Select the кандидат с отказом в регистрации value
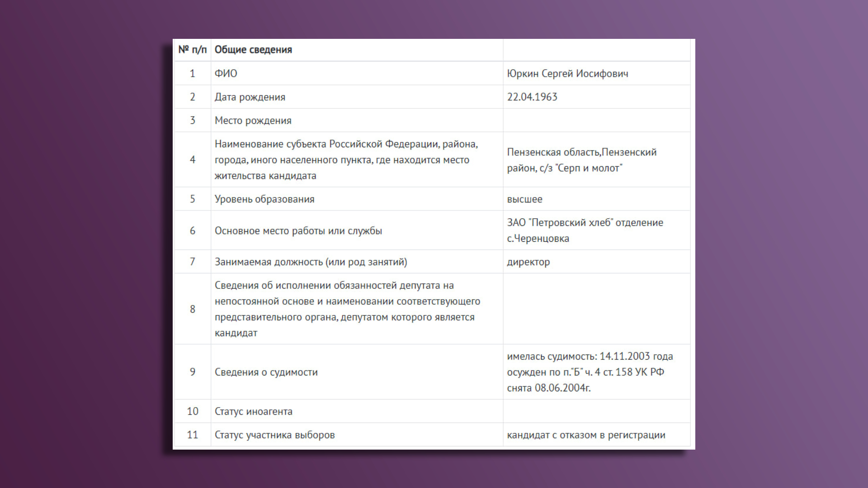868x488 pixels. click(586, 435)
